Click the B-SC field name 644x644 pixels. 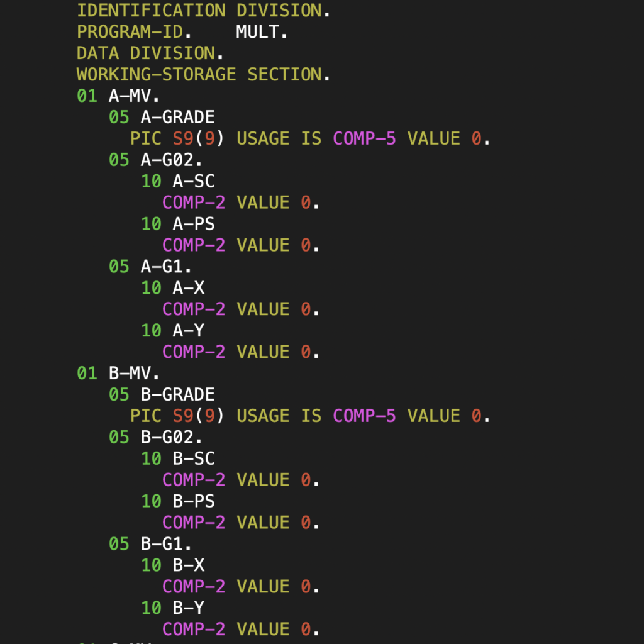click(x=194, y=459)
